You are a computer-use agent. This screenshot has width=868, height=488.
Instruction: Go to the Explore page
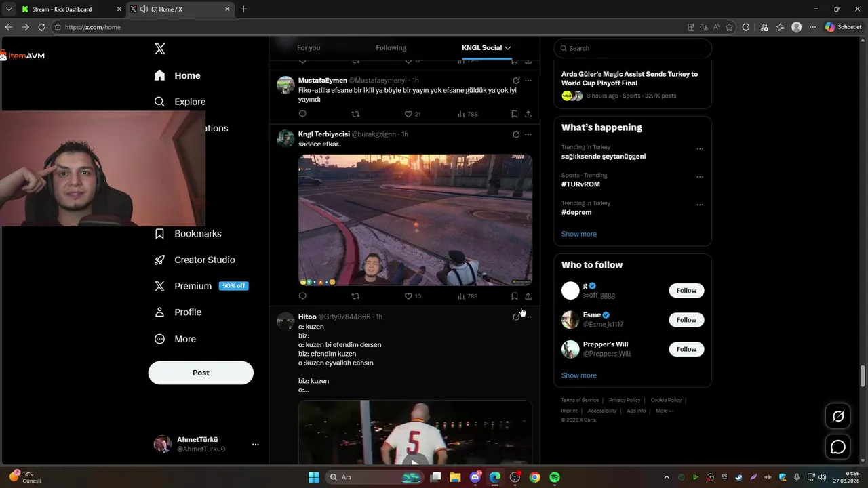pyautogui.click(x=180, y=102)
